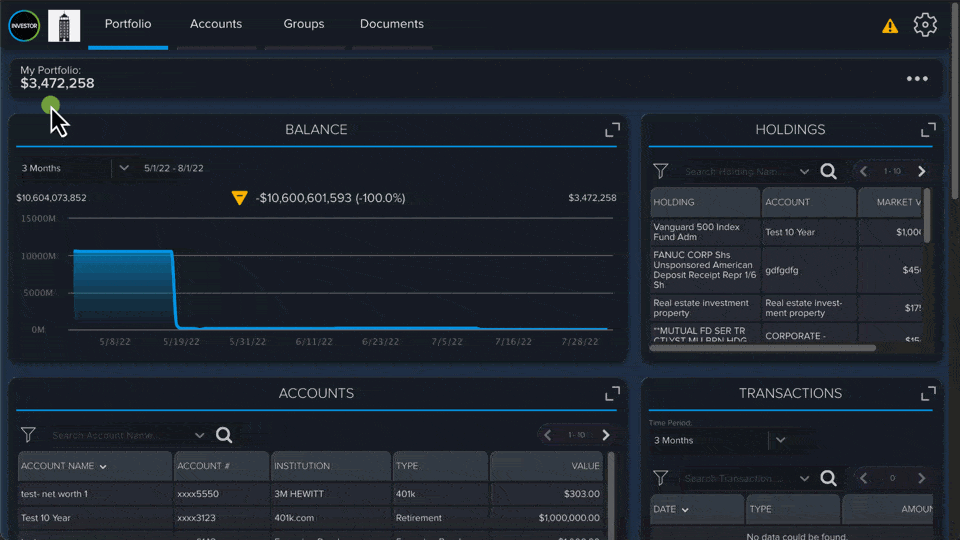Go to previous Accounts page

(547, 435)
